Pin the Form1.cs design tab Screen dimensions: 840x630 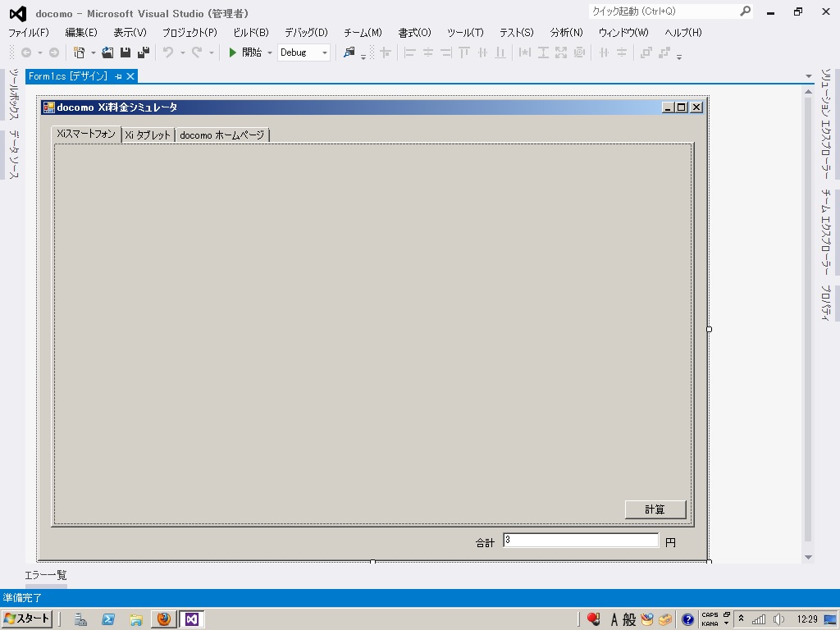[x=118, y=76]
